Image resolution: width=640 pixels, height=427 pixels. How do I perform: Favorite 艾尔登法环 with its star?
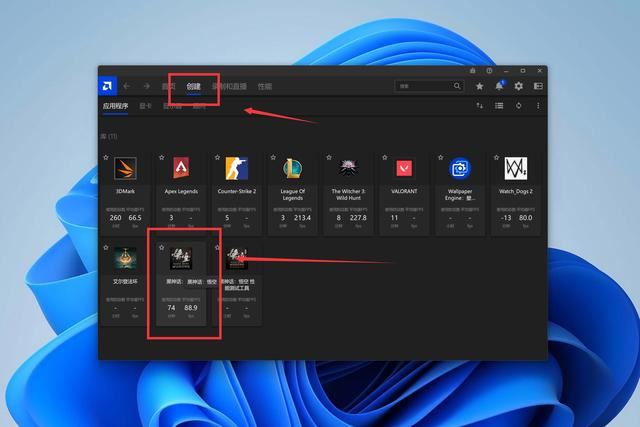(106, 247)
